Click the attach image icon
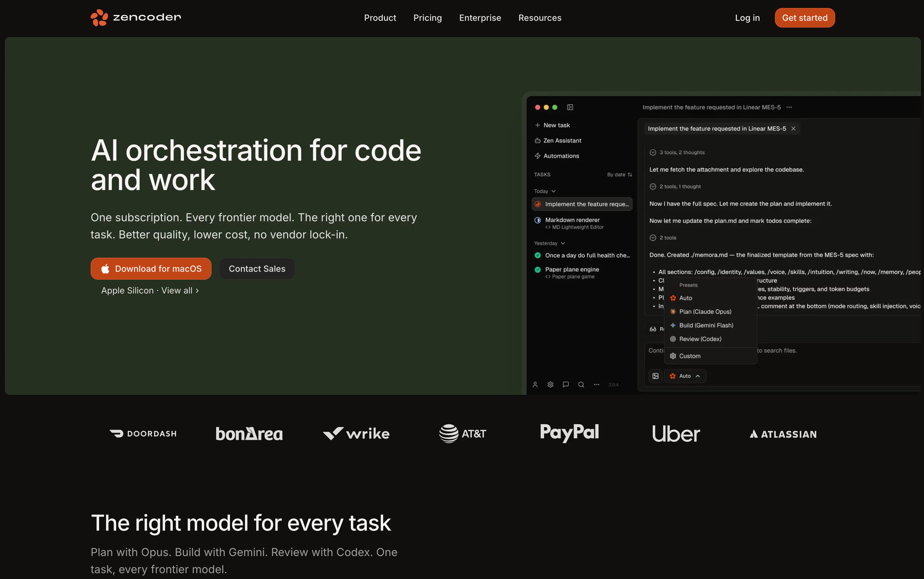 655,376
